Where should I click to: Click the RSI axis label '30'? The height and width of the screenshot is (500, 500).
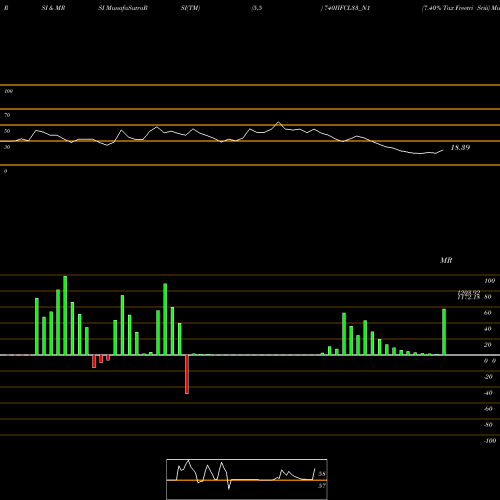click(7, 147)
